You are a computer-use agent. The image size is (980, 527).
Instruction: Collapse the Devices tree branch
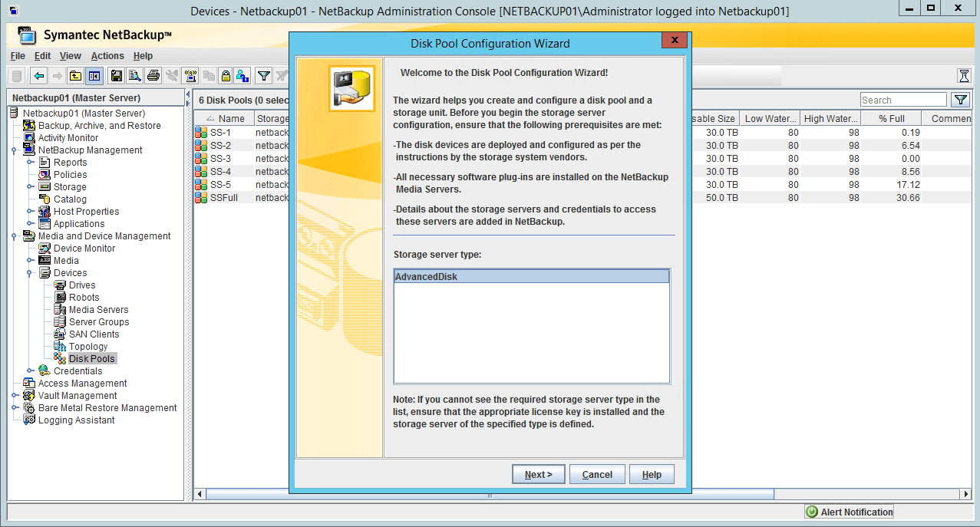(x=29, y=272)
